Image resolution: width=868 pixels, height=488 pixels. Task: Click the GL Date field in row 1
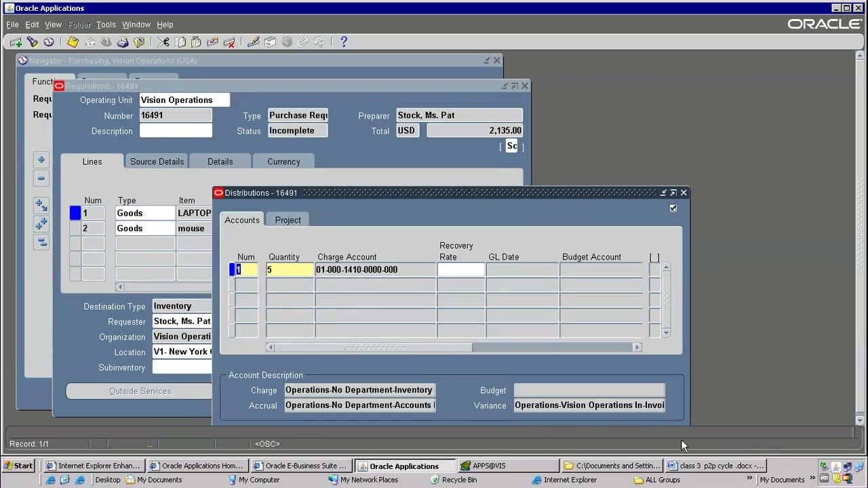(x=522, y=270)
